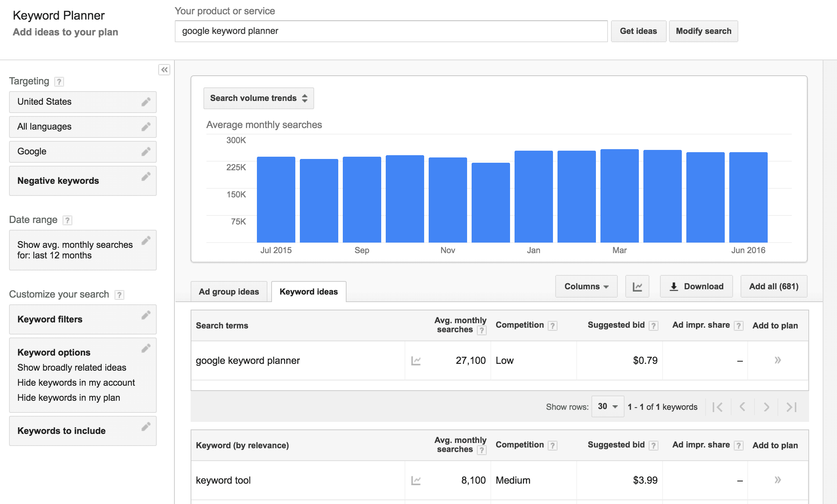Open help for the Competition column
The height and width of the screenshot is (504, 837).
coord(552,326)
